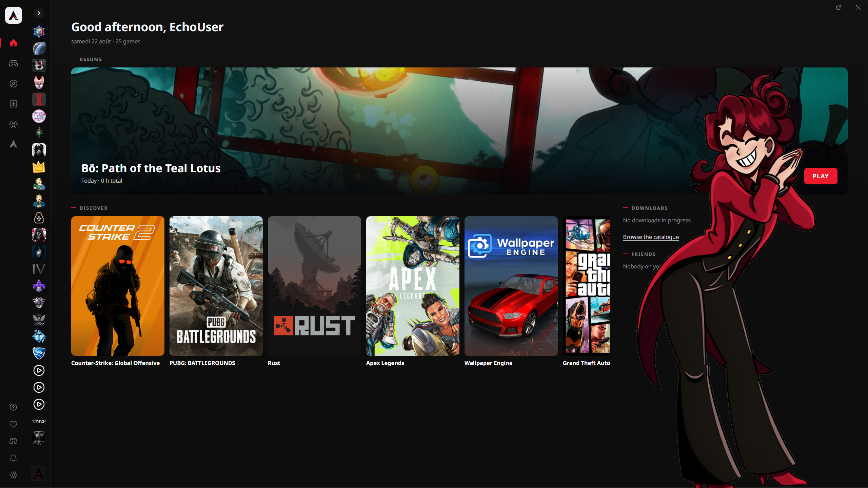The width and height of the screenshot is (868, 488).
Task: Open the Grand Theft Auto cover card
Action: click(x=587, y=286)
